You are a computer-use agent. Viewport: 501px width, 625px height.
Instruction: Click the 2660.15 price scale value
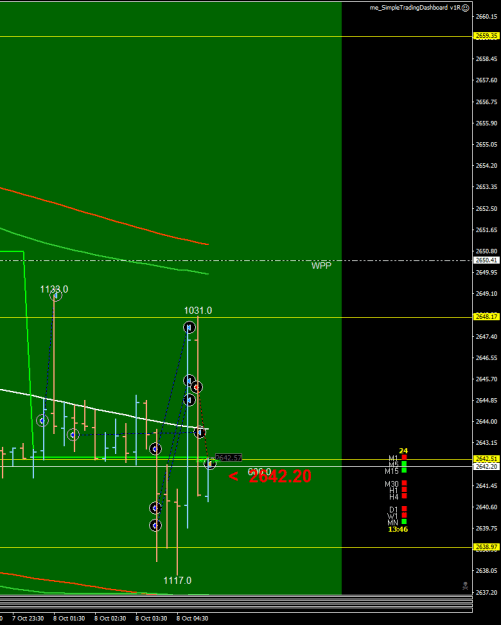tap(486, 16)
